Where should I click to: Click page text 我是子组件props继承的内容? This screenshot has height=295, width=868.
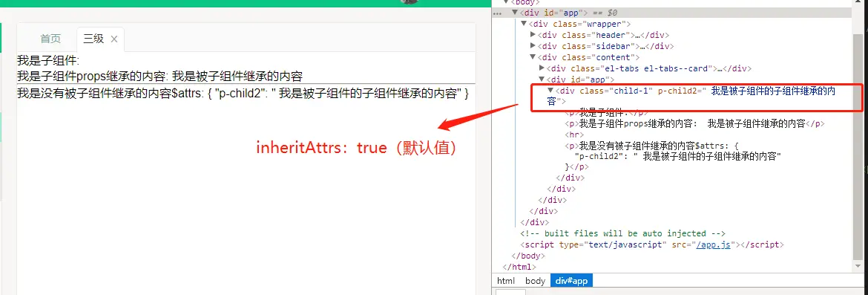pyautogui.click(x=160, y=77)
